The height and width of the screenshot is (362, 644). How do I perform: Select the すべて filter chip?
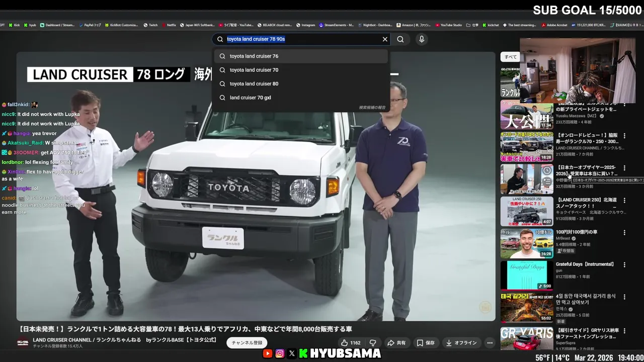pyautogui.click(x=511, y=57)
